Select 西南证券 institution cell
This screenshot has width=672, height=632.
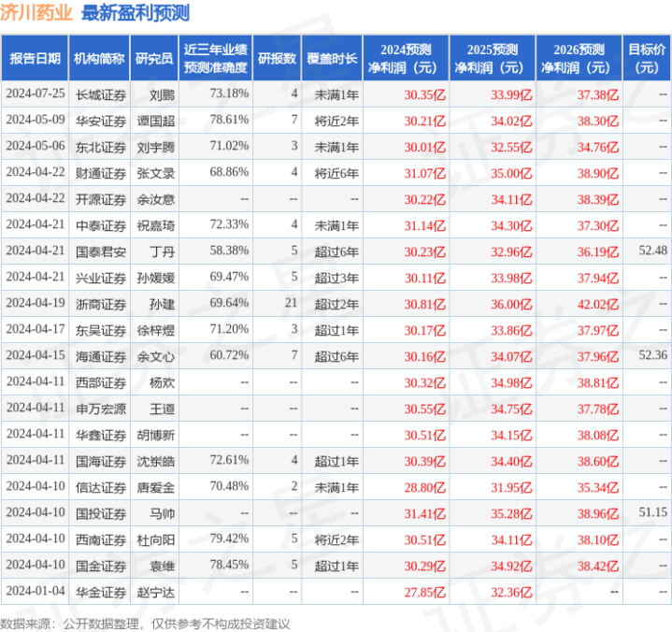pos(101,539)
